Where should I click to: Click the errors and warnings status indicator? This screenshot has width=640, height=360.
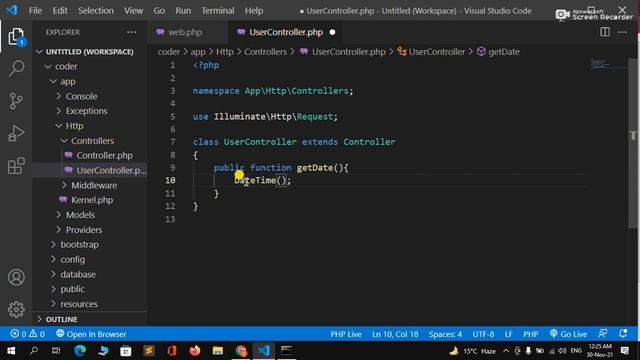27,334
